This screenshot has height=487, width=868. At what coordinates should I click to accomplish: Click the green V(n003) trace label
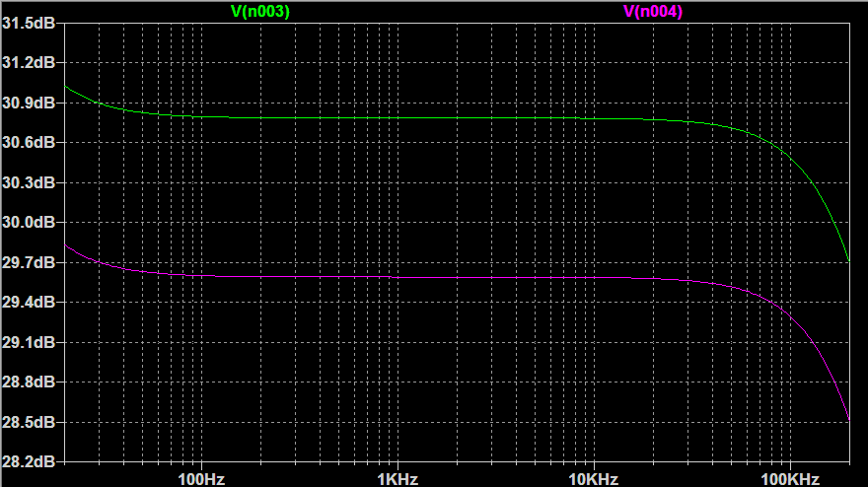pos(259,11)
